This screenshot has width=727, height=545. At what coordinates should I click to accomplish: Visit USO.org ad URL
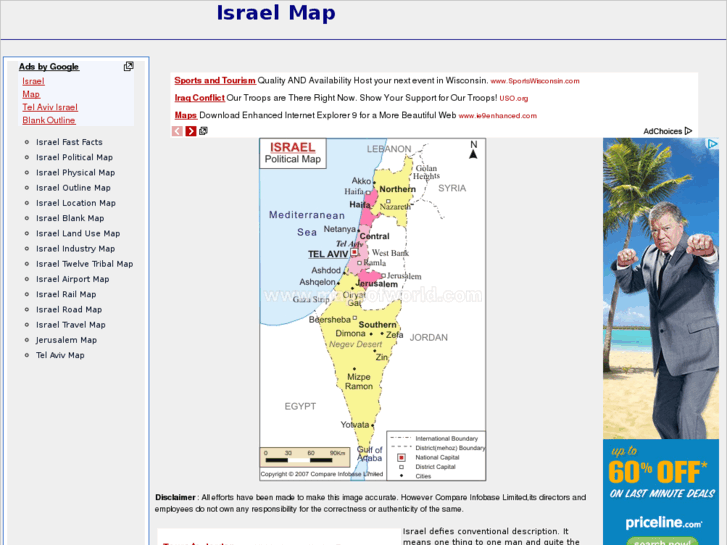513,98
